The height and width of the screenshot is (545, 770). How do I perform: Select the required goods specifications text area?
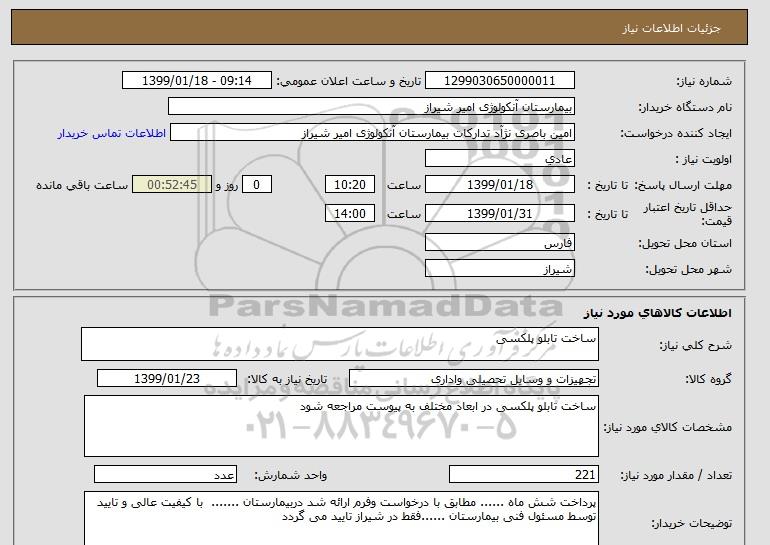click(341, 426)
